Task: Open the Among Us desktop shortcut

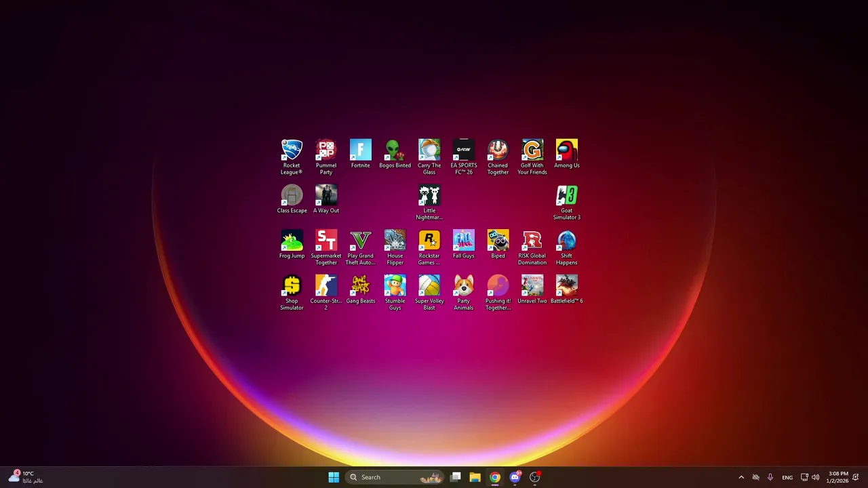Action: 567,154
